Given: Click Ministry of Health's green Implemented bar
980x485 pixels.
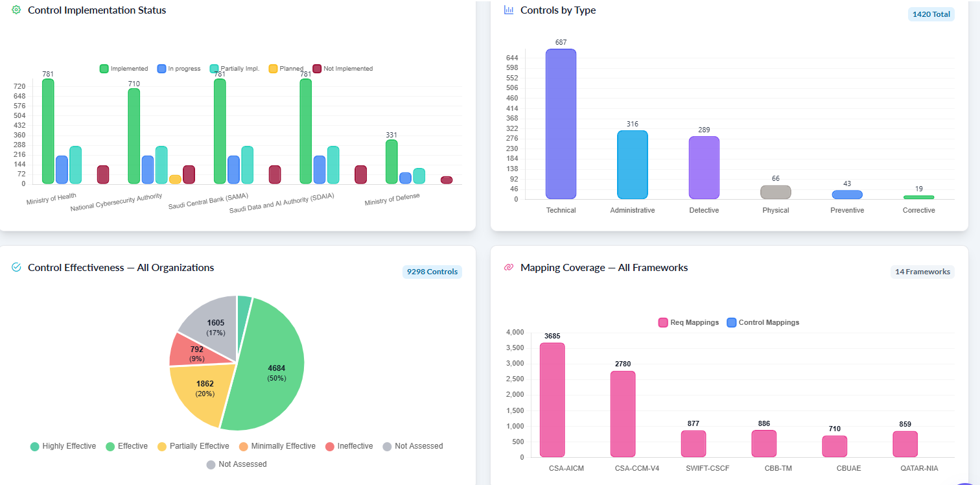Looking at the screenshot, I should click(48, 132).
